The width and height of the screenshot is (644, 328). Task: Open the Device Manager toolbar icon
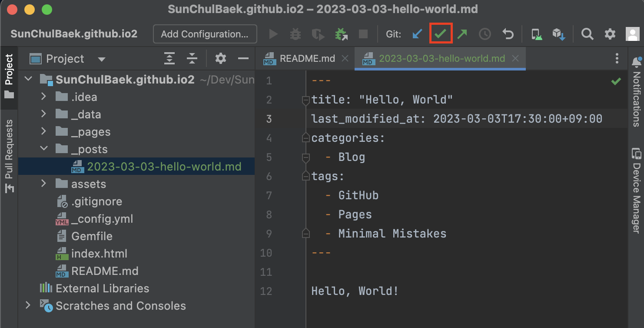537,34
